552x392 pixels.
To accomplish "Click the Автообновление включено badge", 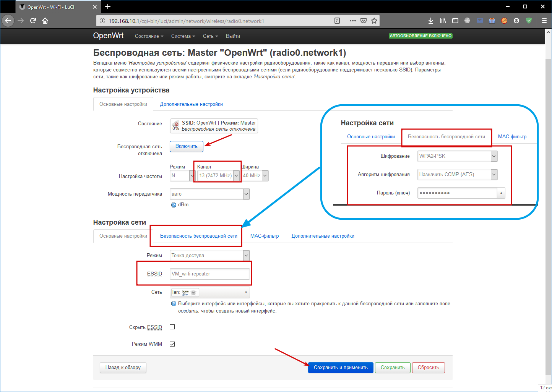I will pos(420,36).
